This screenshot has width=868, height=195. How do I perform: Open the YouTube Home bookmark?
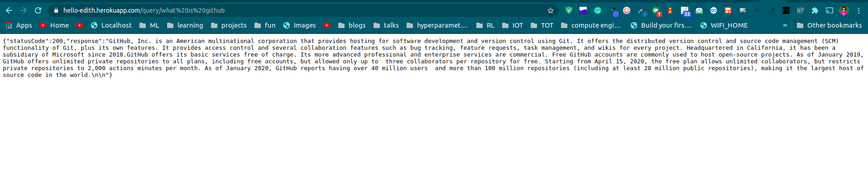pyautogui.click(x=54, y=25)
